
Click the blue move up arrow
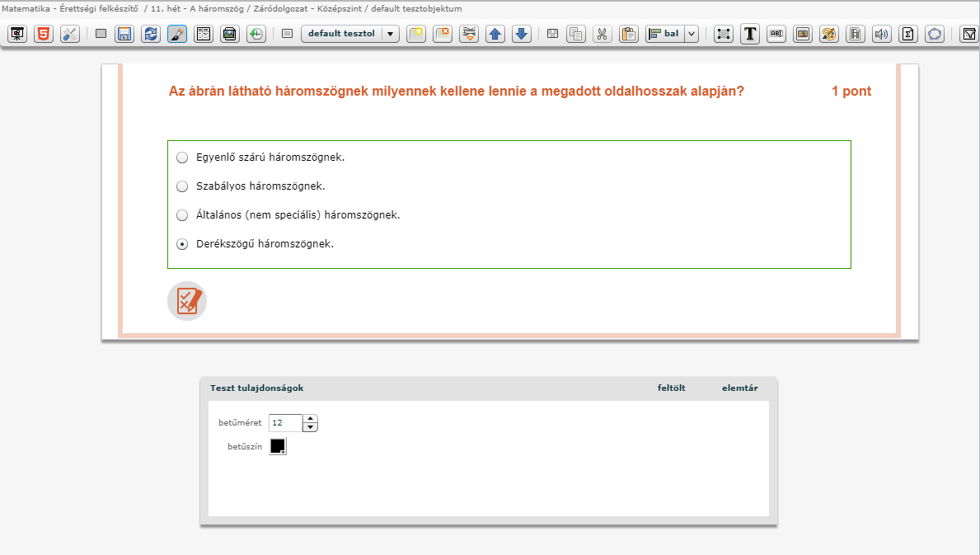pyautogui.click(x=495, y=34)
